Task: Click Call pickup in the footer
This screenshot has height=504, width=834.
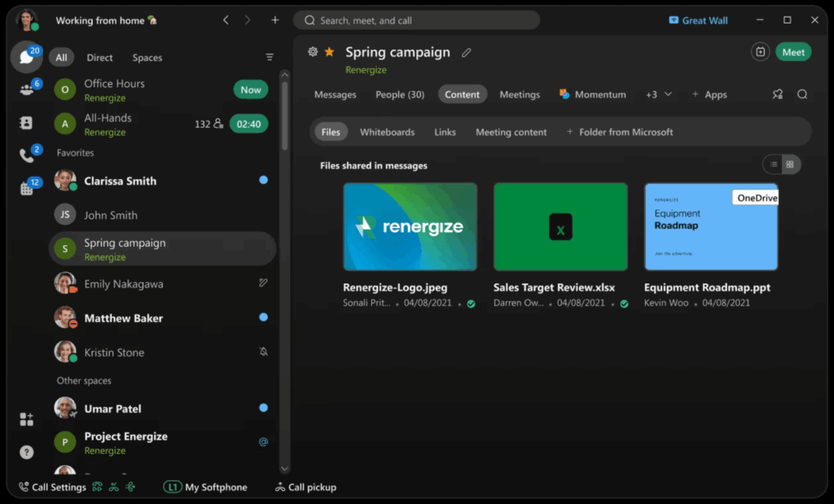Action: pyautogui.click(x=306, y=486)
